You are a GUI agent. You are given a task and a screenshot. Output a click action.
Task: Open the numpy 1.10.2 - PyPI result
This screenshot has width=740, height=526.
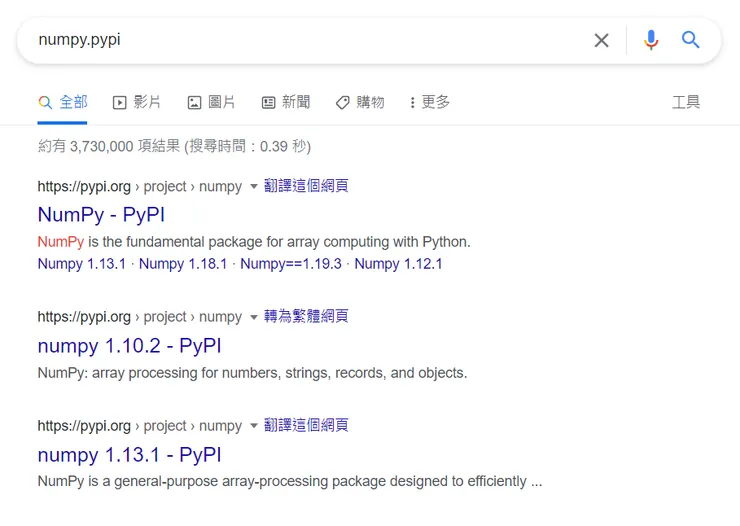129,346
